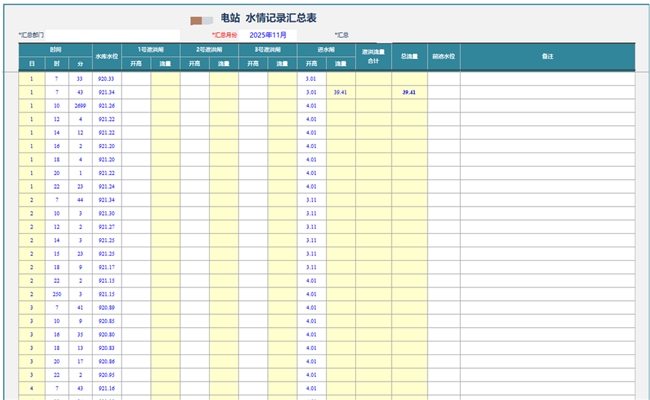The width and height of the screenshot is (650, 400).
Task: Select the 备注 column header
Action: coord(547,57)
